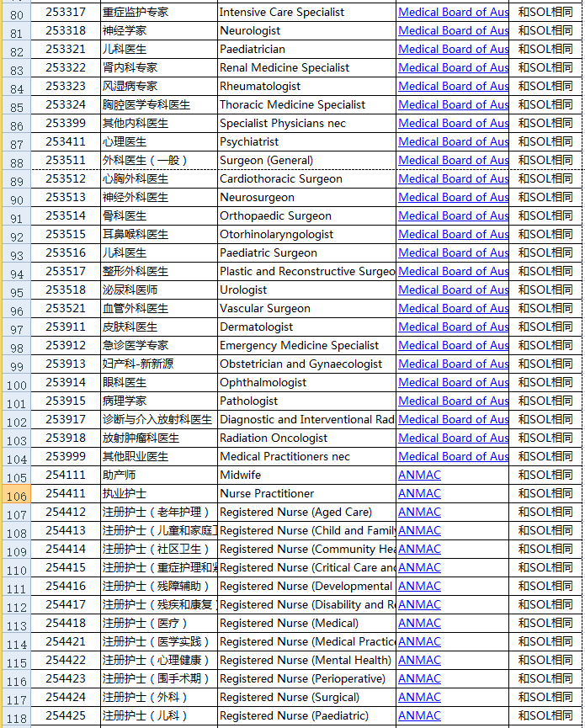Open ANMAC link for Registered Nurse (Medical)
The width and height of the screenshot is (585, 728).
click(x=419, y=623)
